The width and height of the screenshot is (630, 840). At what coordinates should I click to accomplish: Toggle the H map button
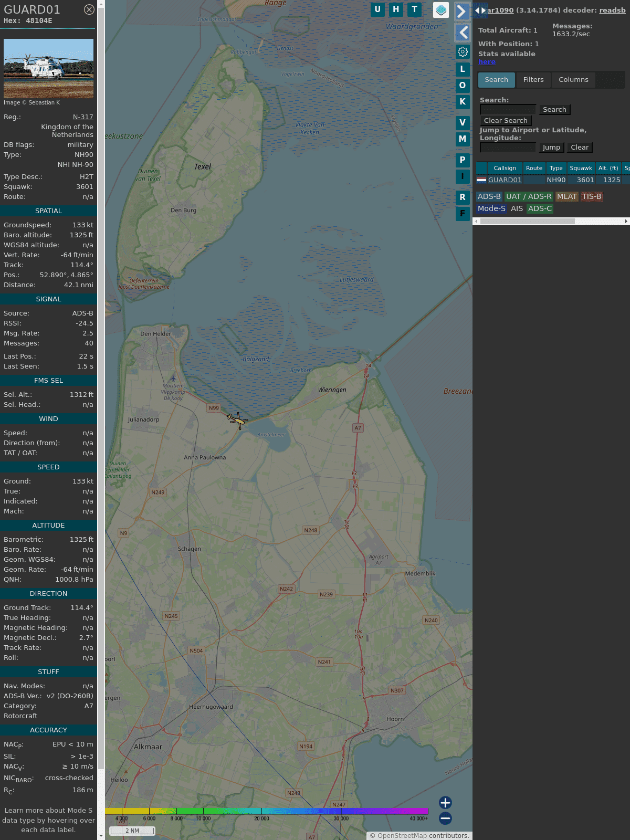click(396, 9)
